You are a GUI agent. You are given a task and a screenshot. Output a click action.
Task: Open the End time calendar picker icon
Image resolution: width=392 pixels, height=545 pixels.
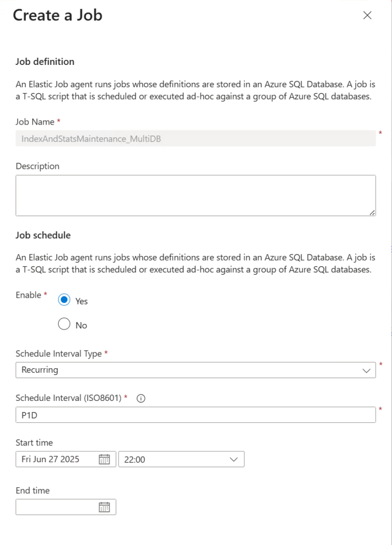click(x=104, y=507)
